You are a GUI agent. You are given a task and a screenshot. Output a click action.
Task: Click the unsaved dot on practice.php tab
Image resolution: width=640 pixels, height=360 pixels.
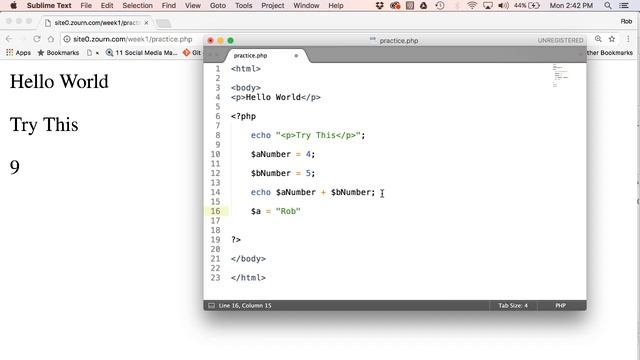(x=296, y=56)
